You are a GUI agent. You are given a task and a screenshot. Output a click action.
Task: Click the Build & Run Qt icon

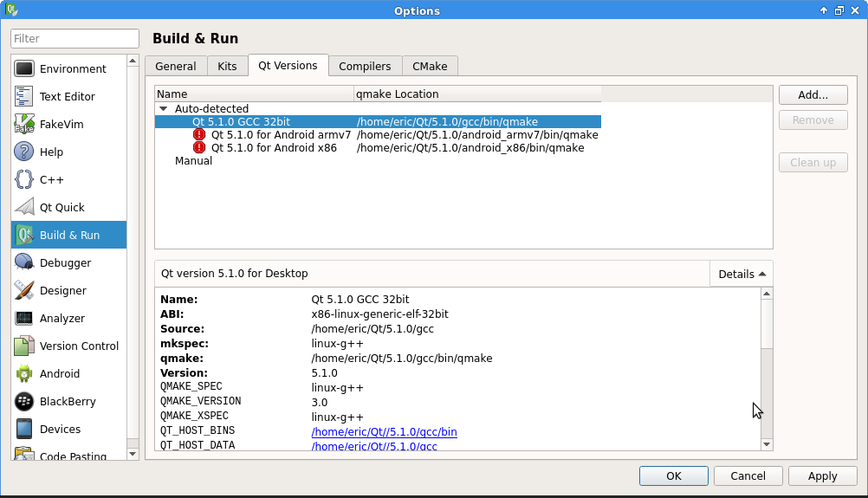24,235
